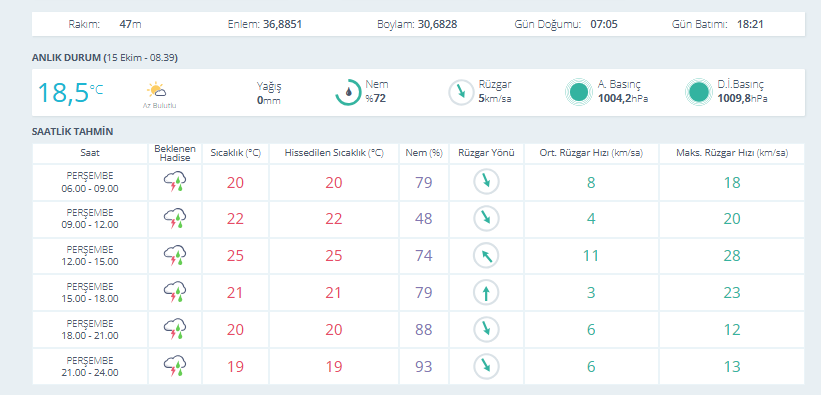Click the Perşembe 21.00 - 24.00 time cell
This screenshot has width=821, height=395.
pos(90,367)
